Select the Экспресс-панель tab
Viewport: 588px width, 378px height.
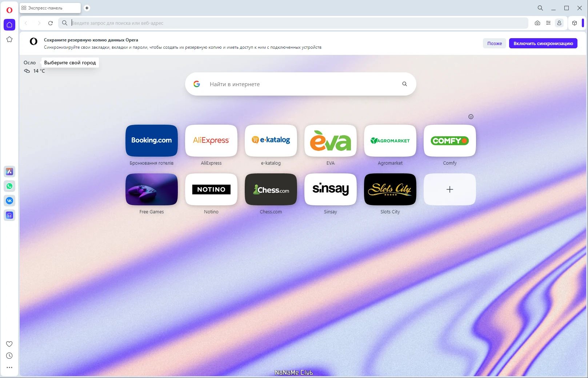tap(50, 8)
